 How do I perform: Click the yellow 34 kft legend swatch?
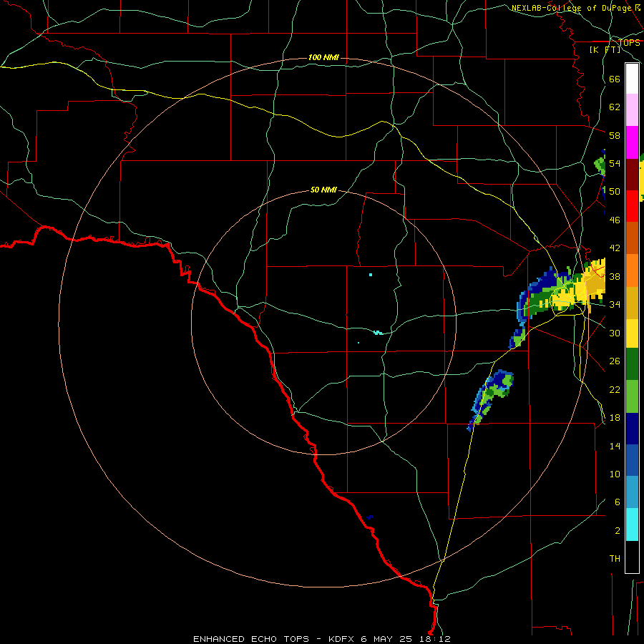(x=632, y=333)
